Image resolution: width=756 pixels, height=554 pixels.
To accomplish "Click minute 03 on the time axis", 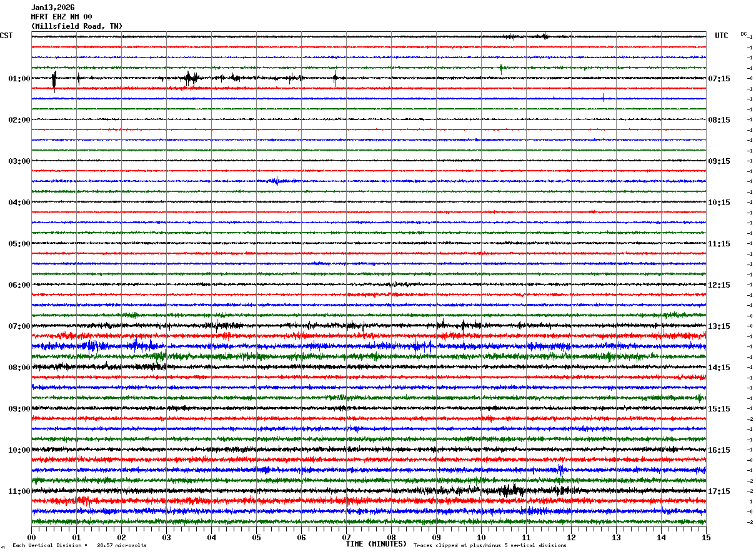I will pos(166,537).
